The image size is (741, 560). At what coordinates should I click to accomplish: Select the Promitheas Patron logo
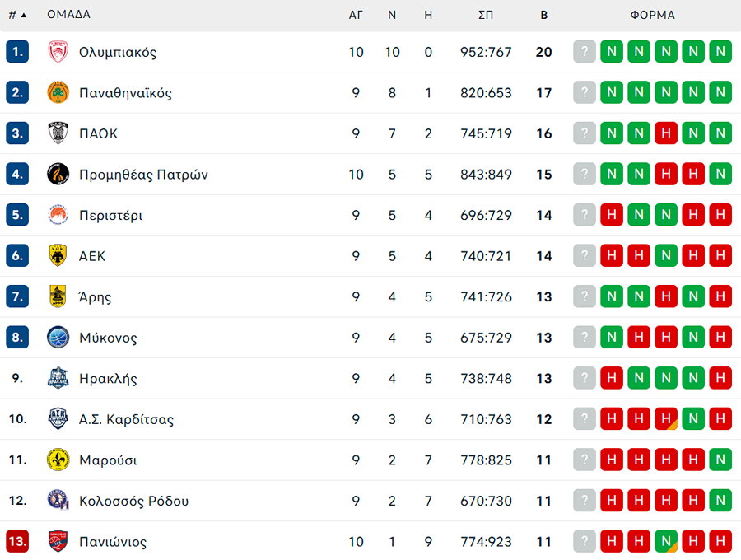tap(58, 174)
